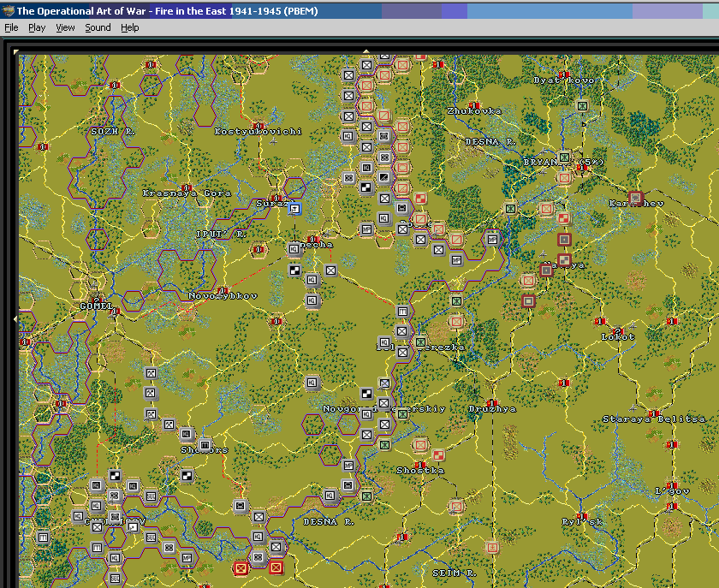The width and height of the screenshot is (719, 588).
Task: Select the HQ unit on Unecha
Action: click(294, 249)
